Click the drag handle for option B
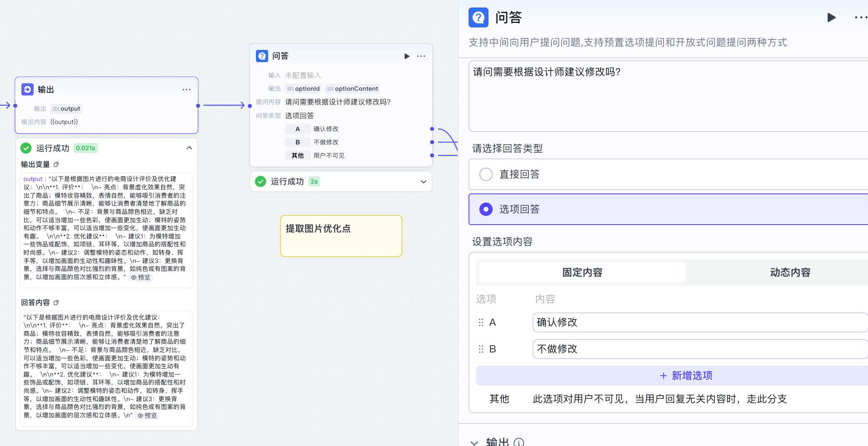 (x=481, y=349)
